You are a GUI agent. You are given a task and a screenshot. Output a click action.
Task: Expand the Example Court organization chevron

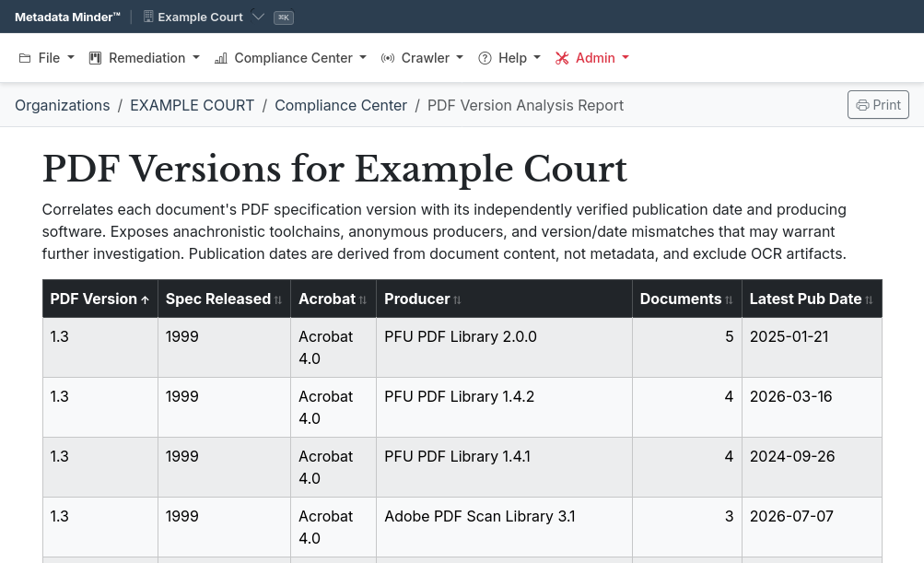[x=258, y=17]
